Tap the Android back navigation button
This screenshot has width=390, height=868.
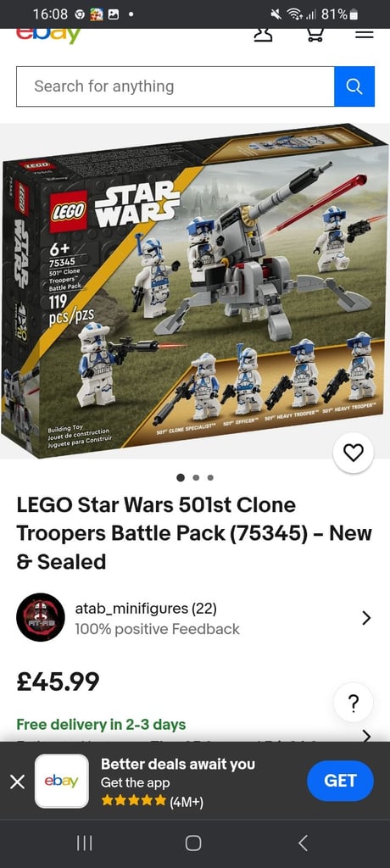303,843
